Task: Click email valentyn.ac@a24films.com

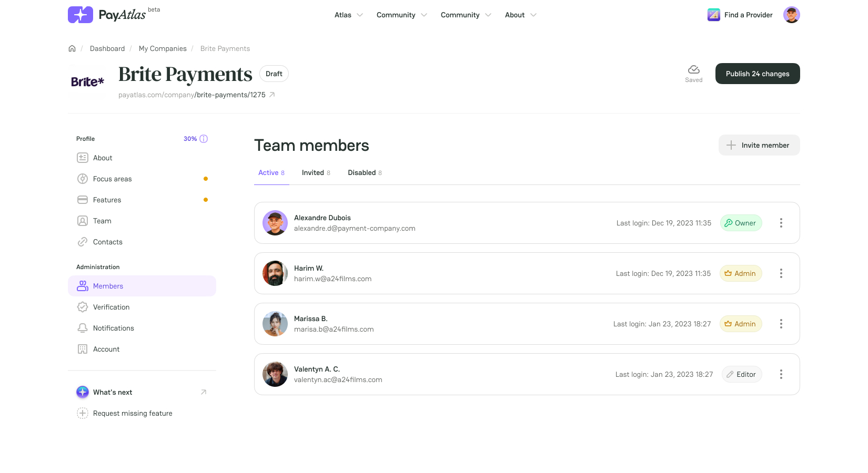Action: click(x=338, y=379)
